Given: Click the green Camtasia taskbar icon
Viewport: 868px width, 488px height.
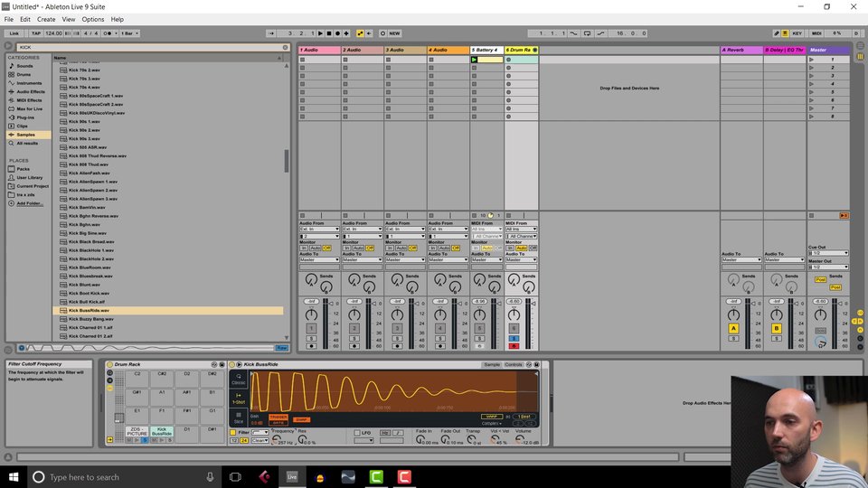Looking at the screenshot, I should tap(376, 477).
